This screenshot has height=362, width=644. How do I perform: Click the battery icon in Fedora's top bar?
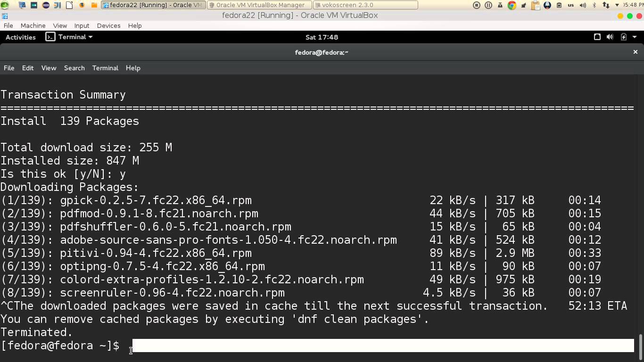click(x=623, y=37)
